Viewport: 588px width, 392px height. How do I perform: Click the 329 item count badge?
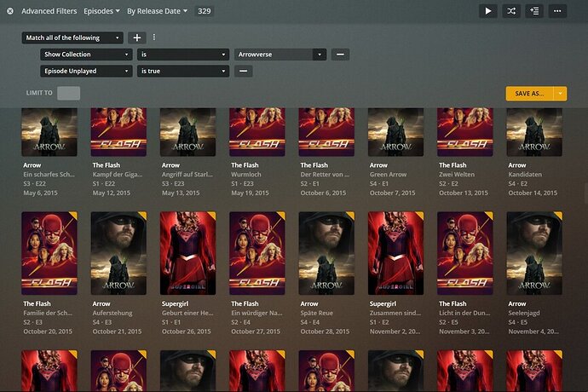coord(204,11)
